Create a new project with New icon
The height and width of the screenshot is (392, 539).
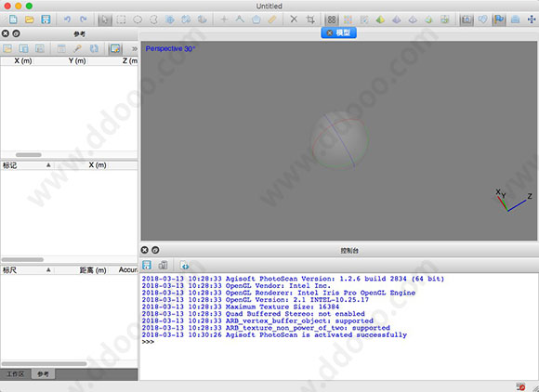point(13,20)
